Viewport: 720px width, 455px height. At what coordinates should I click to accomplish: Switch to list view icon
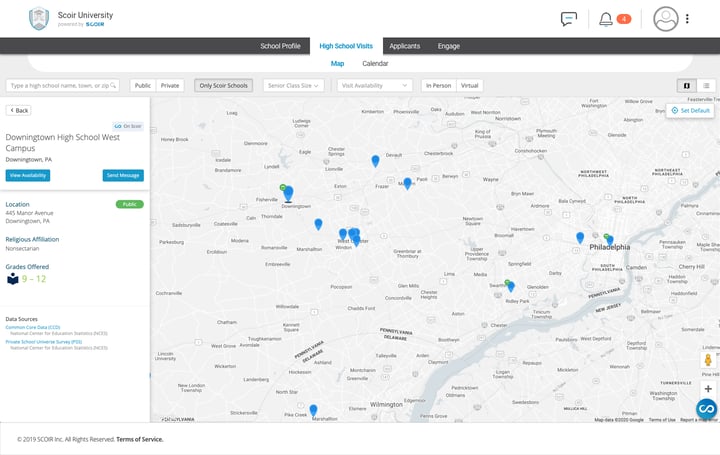point(704,86)
